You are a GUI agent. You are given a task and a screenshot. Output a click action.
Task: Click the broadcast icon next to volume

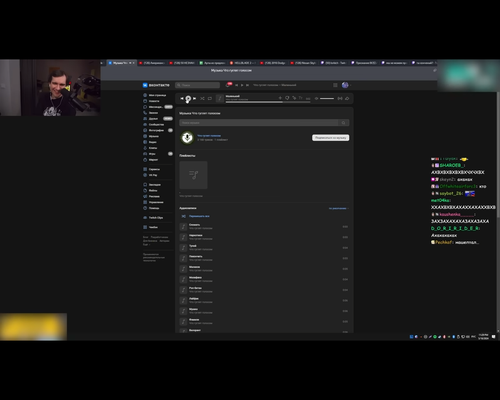pyautogui.click(x=340, y=98)
